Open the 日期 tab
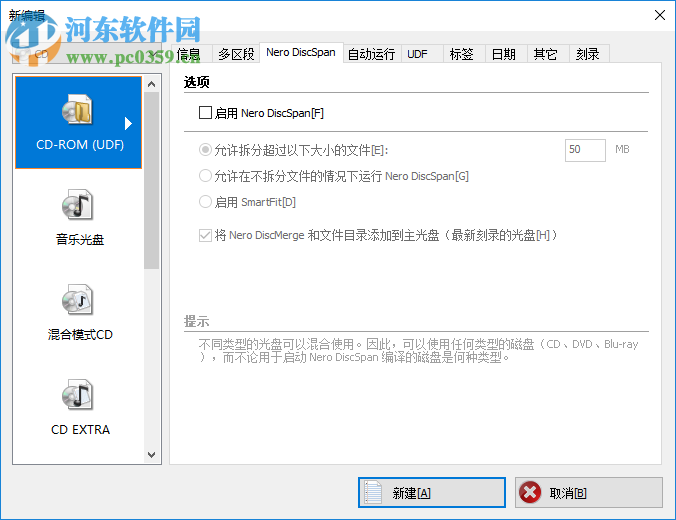This screenshot has width=676, height=520. (507, 54)
